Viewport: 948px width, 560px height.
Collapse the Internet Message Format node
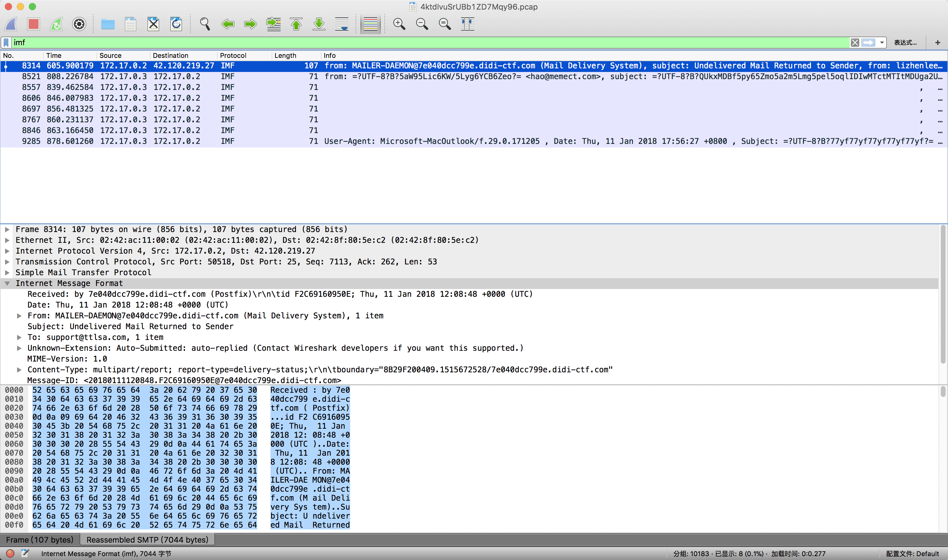tap(7, 283)
